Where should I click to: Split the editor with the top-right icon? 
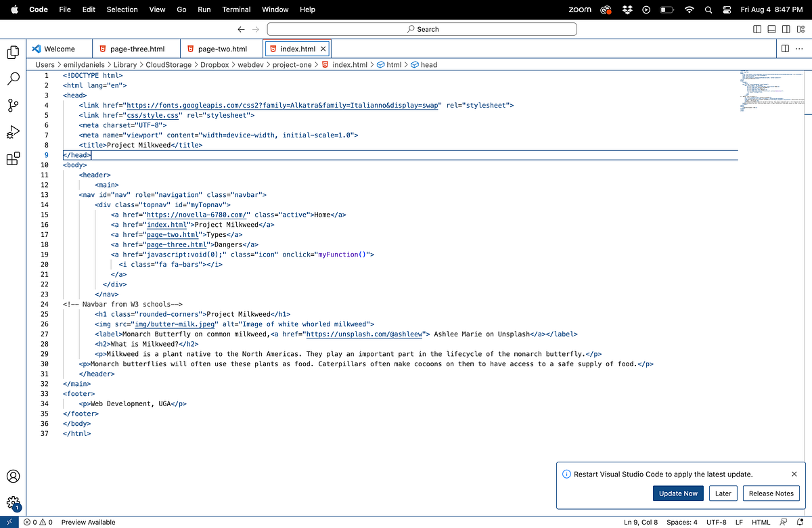[x=784, y=49]
